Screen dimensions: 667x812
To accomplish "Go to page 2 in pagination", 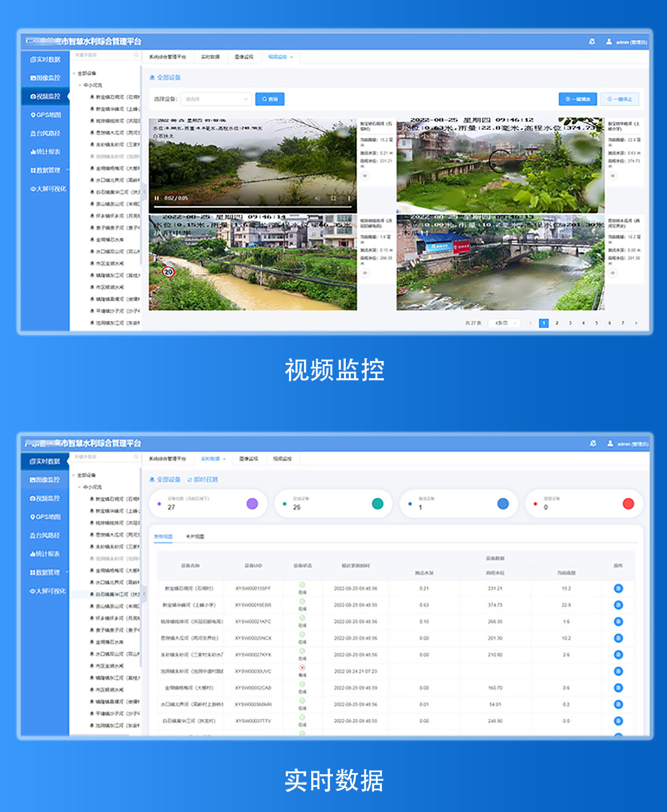I will 557,323.
